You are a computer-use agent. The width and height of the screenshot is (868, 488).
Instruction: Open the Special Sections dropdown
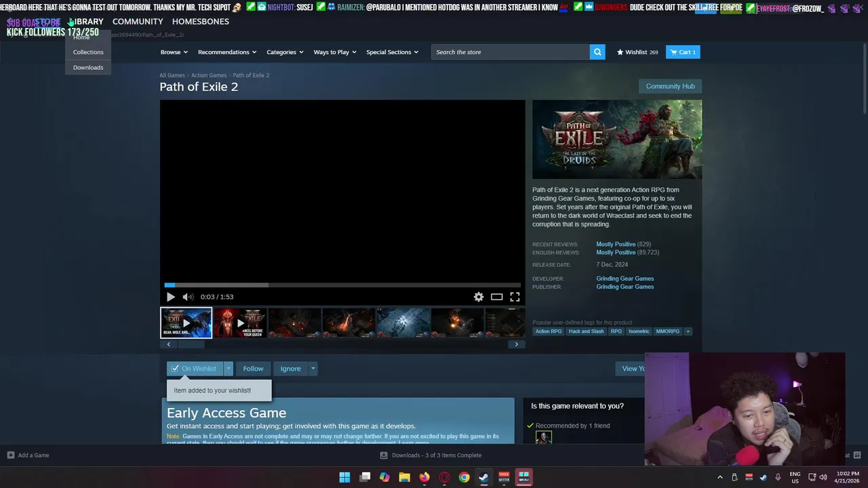pos(392,52)
